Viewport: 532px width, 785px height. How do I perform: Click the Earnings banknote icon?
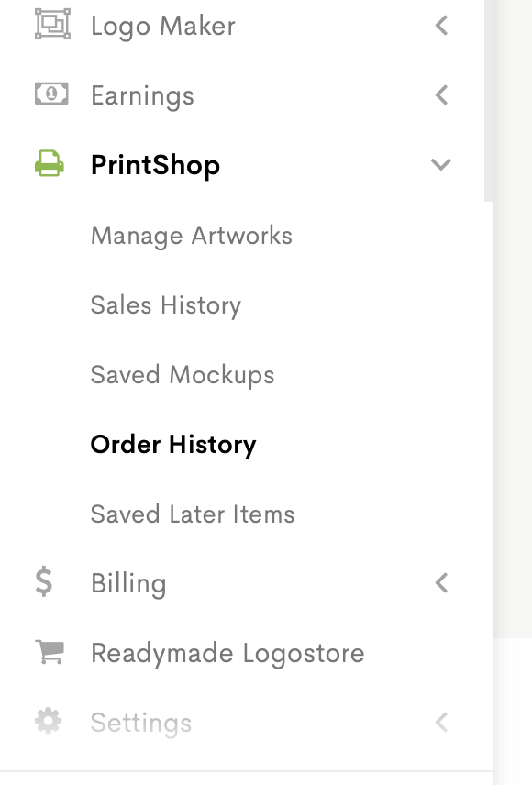tap(51, 94)
